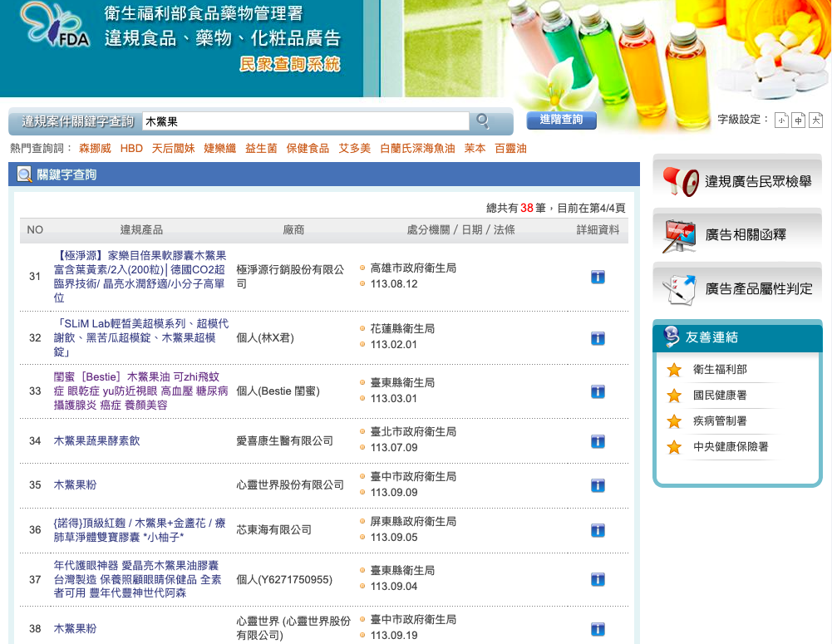
Task: Click the keyword search input field
Action: coord(305,121)
